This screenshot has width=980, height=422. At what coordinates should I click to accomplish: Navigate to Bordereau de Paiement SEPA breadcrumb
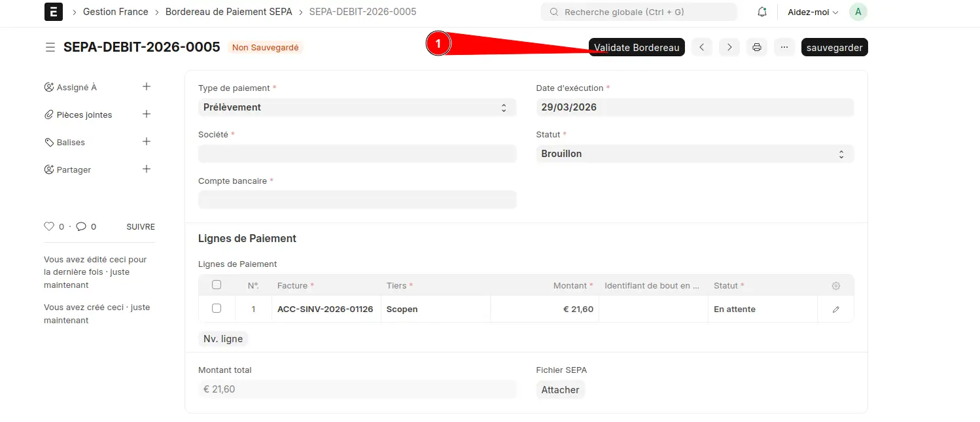[229, 12]
